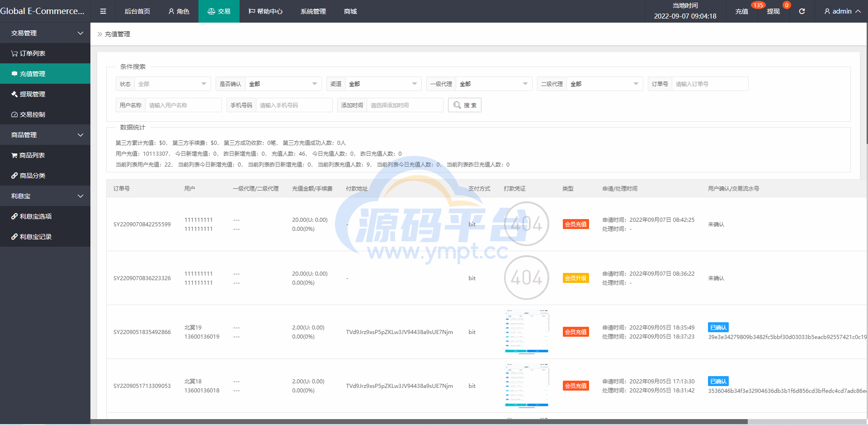Viewport: 868px width, 425px height.
Task: Click the link icon beside 利息宝选项
Action: 14,216
